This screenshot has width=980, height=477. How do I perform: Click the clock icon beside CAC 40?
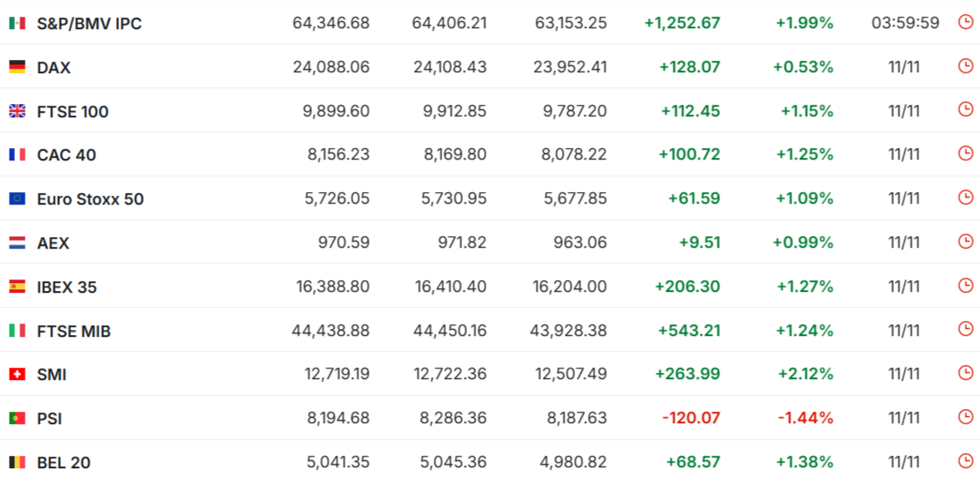click(965, 153)
